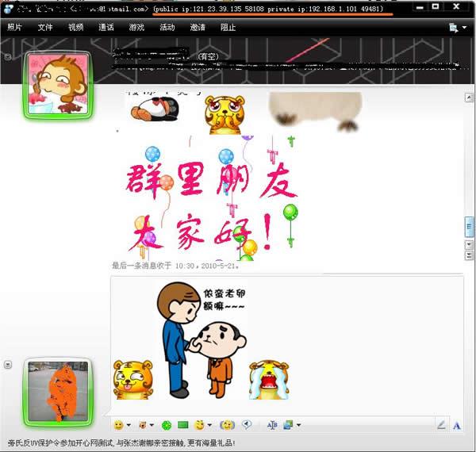Screen dimensions: 476x452
Task: Collapse the contact's display picture panel
Action: click(x=8, y=58)
